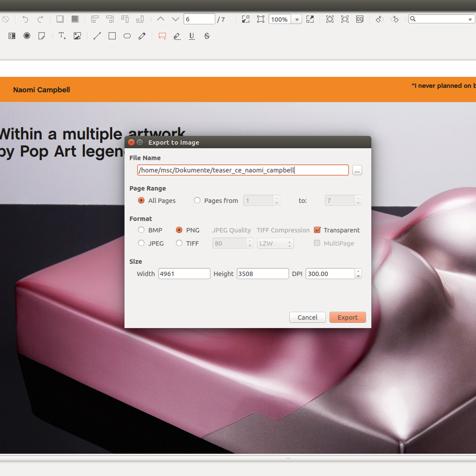Click the dashed-square with top and bottom arrows

(330, 19)
